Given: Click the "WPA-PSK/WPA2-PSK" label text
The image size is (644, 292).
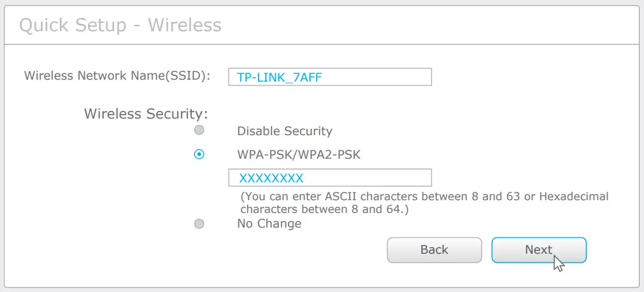Looking at the screenshot, I should coord(299,155).
